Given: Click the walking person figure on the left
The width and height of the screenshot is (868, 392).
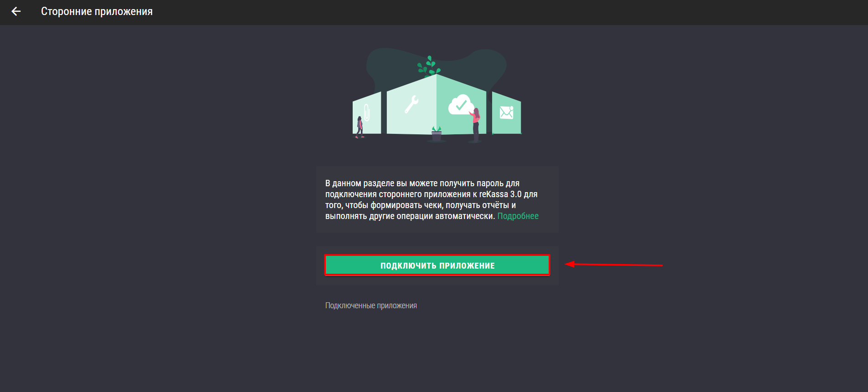Looking at the screenshot, I should 360,127.
